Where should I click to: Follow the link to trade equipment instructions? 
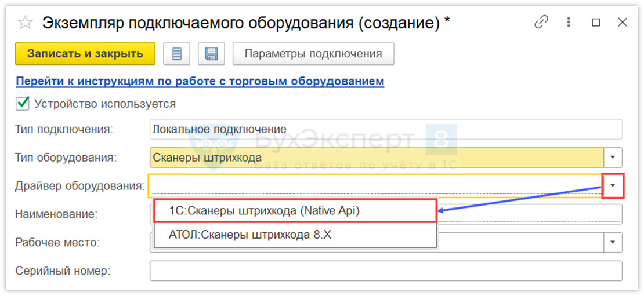pos(200,81)
